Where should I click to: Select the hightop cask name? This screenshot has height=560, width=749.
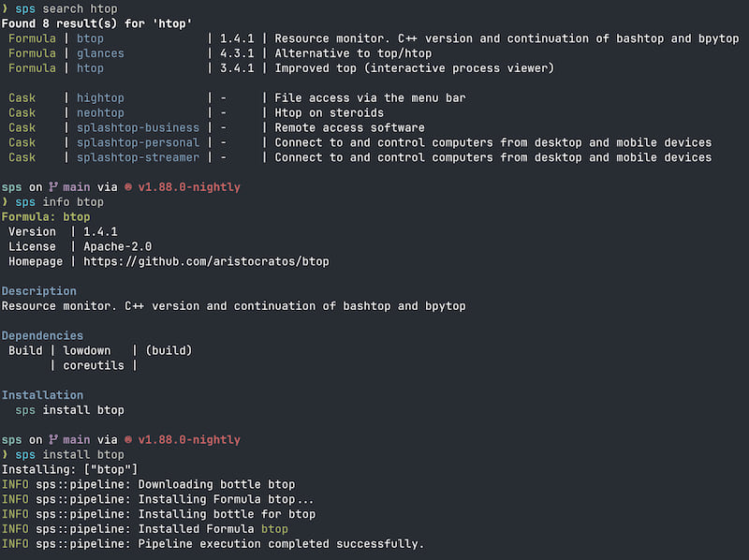100,98
